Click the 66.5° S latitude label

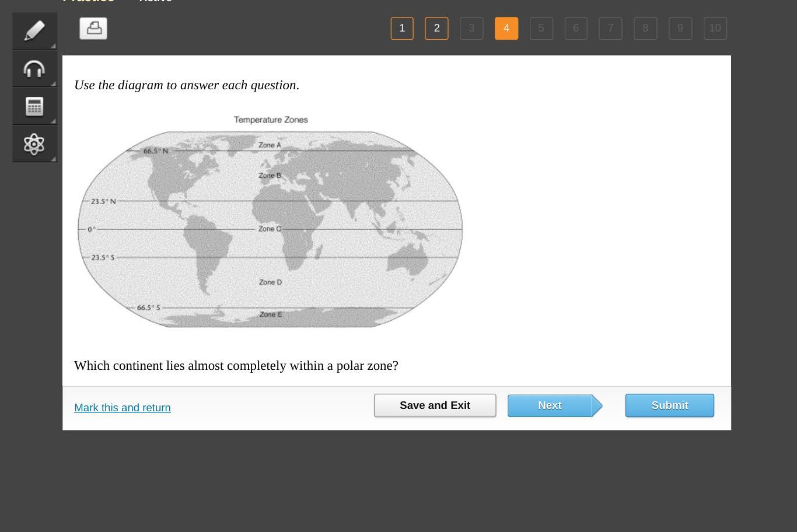coord(148,307)
